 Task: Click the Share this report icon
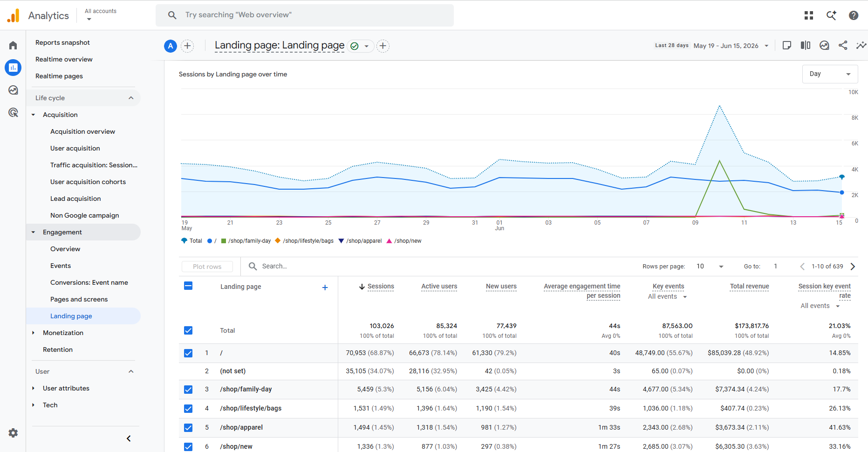843,45
